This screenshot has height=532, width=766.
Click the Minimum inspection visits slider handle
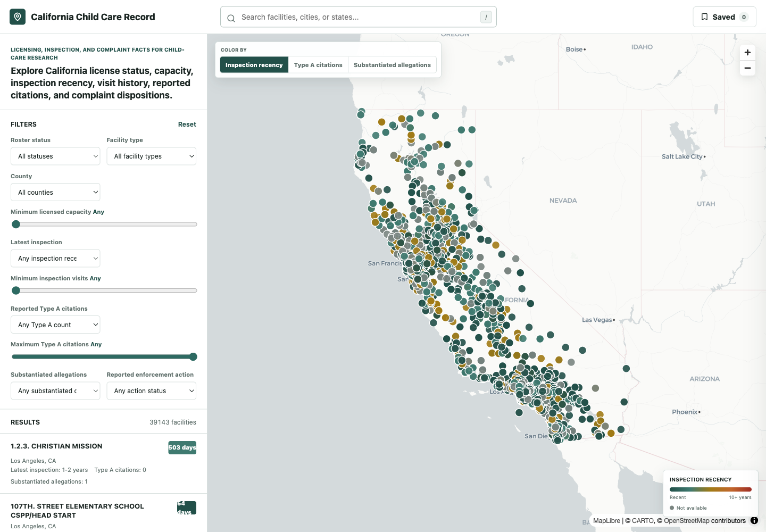pyautogui.click(x=16, y=290)
